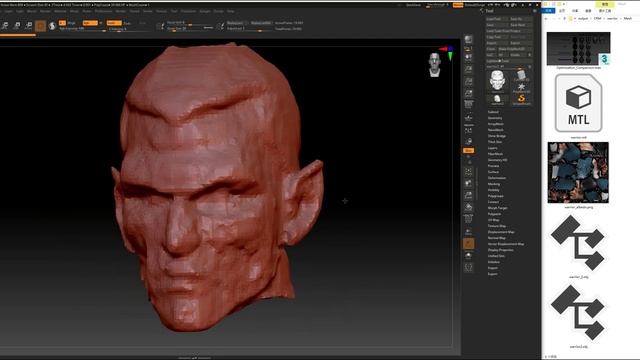Click the GoZ button
Viewport: 640px width, 360px height.
pos(490,55)
